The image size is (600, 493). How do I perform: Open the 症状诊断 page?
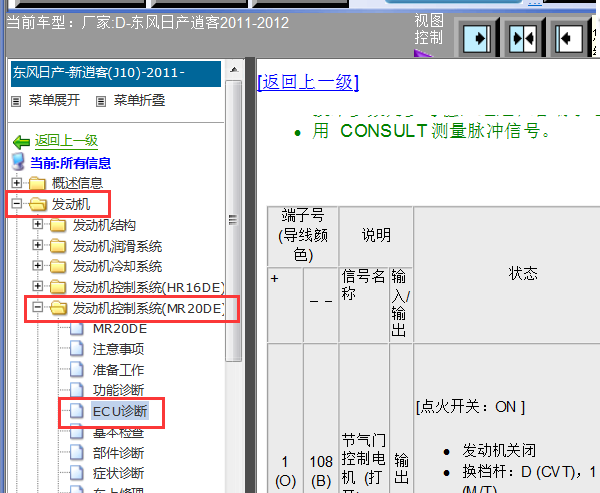coord(118,473)
